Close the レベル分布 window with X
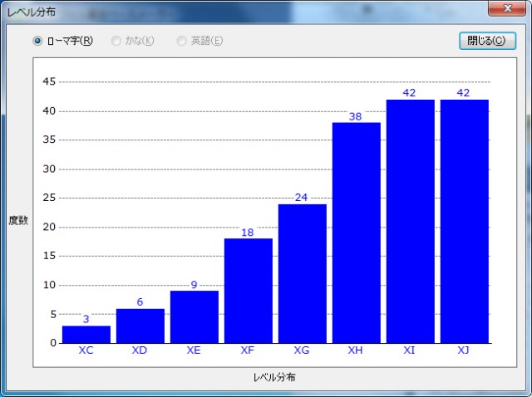The width and height of the screenshot is (532, 397). 507,7
